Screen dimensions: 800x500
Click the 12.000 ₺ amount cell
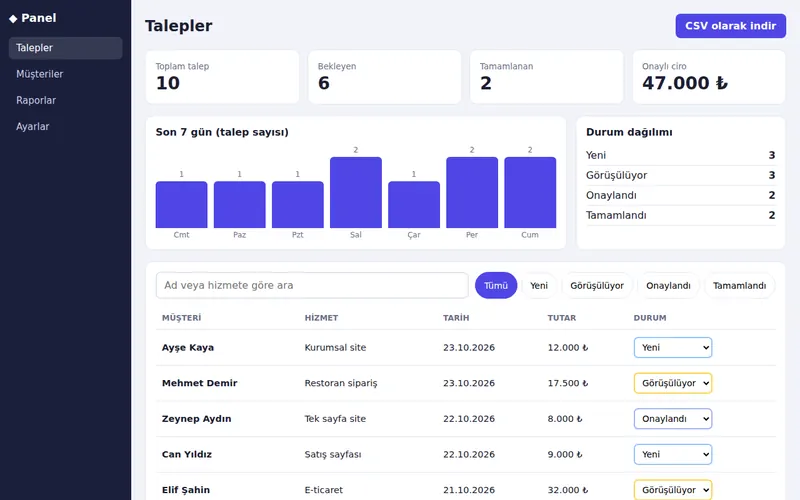coord(568,347)
